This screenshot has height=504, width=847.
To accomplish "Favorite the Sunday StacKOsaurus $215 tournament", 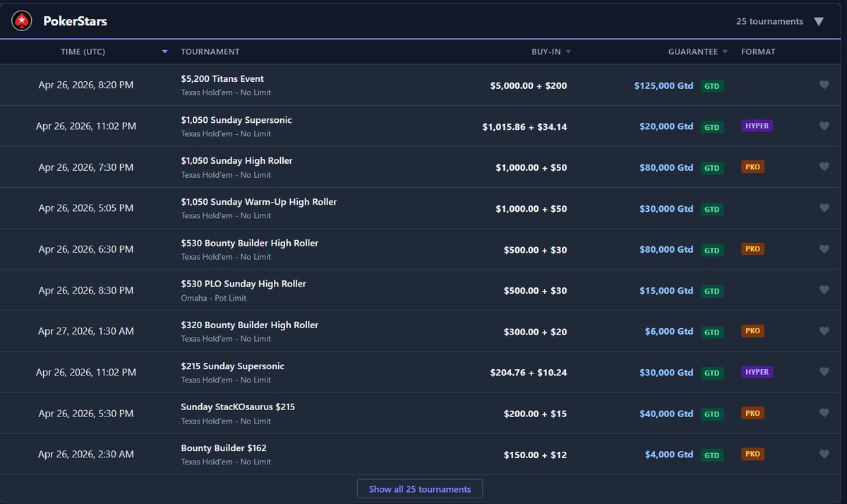I will tap(824, 412).
